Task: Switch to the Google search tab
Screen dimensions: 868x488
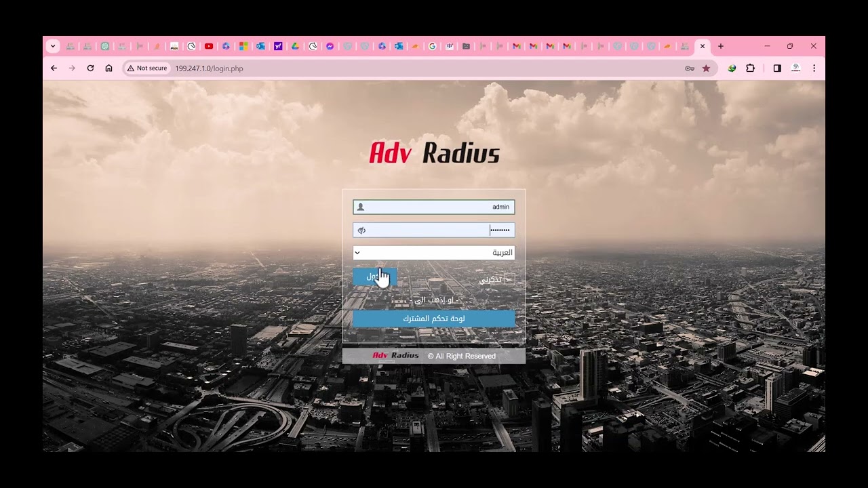Action: point(433,46)
